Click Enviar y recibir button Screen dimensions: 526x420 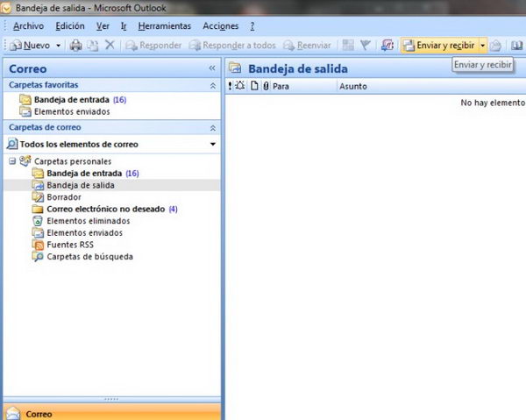click(x=439, y=46)
